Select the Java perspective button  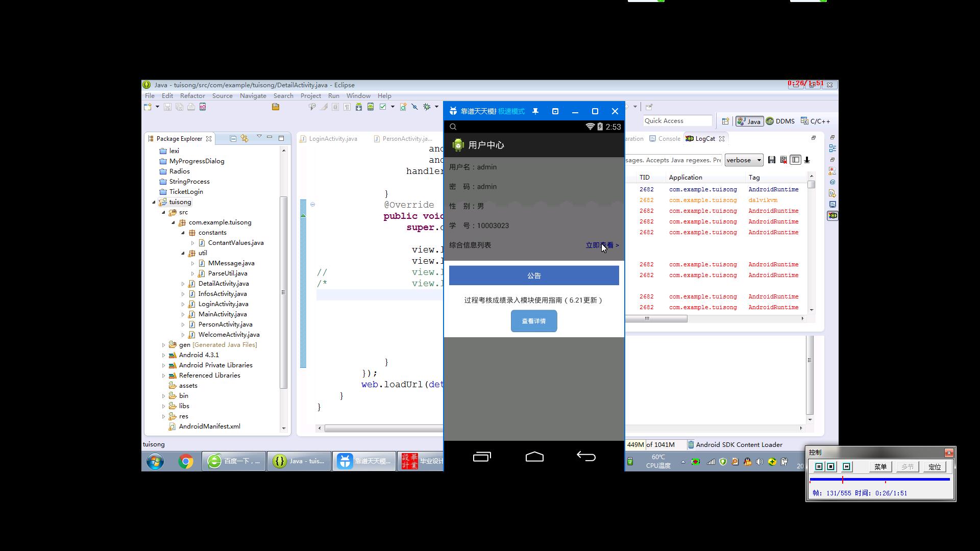point(749,121)
